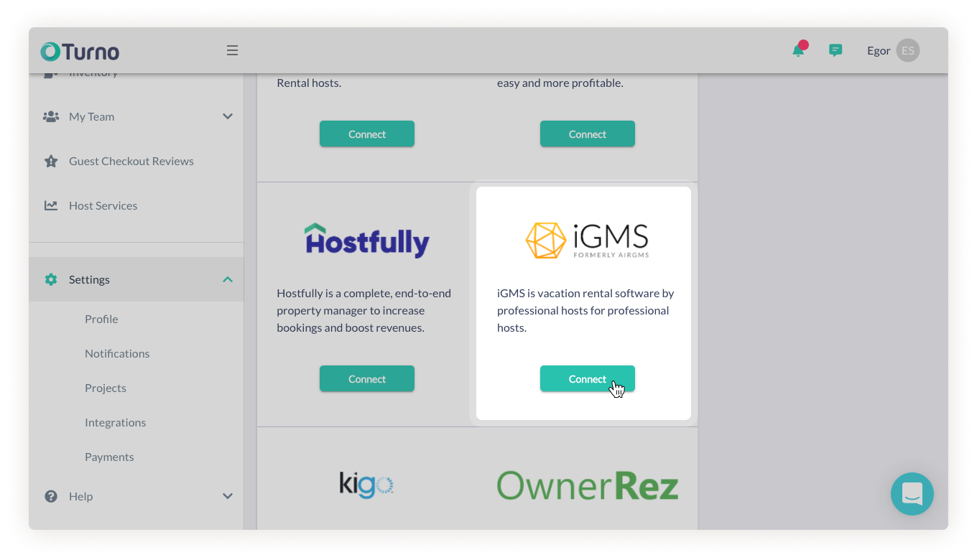
Task: Click the Guest Checkout Reviews star icon
Action: [51, 161]
